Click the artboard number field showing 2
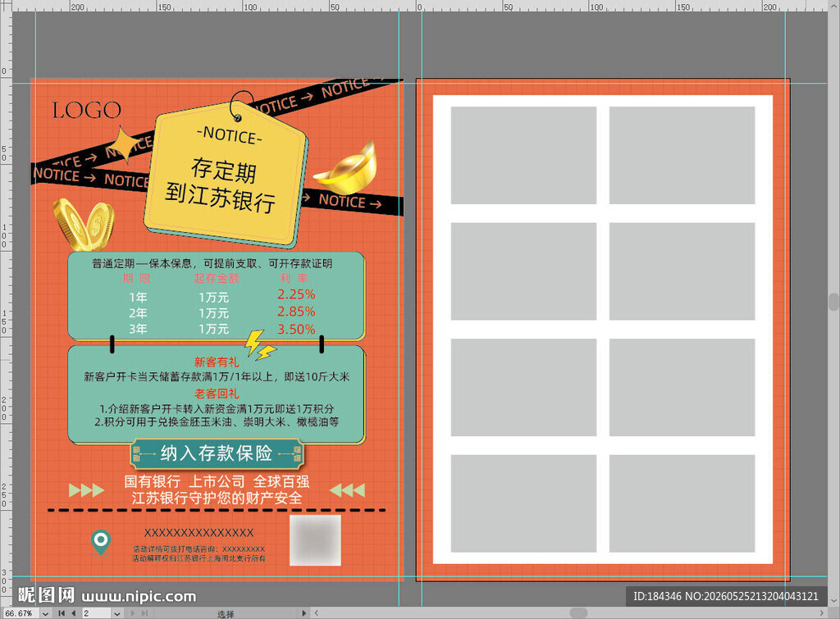Image resolution: width=840 pixels, height=619 pixels. click(x=97, y=613)
